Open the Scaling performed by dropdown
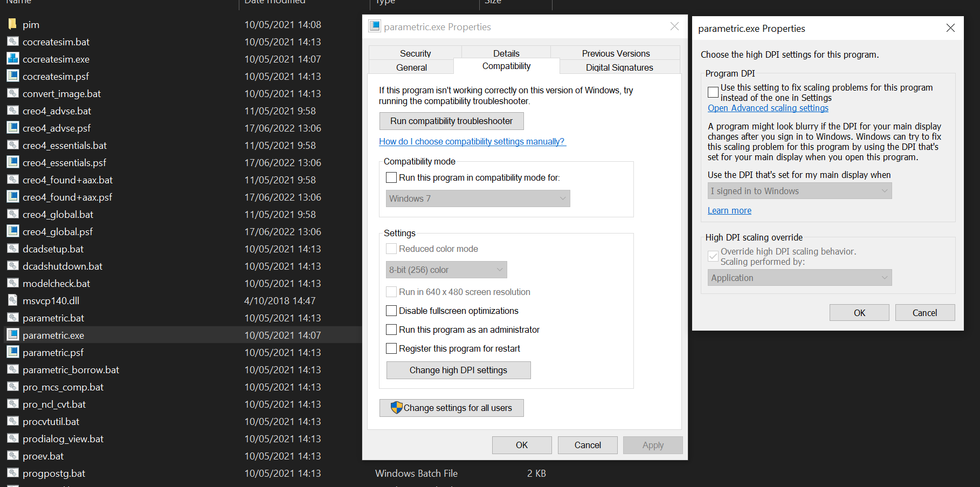980x487 pixels. 799,277
